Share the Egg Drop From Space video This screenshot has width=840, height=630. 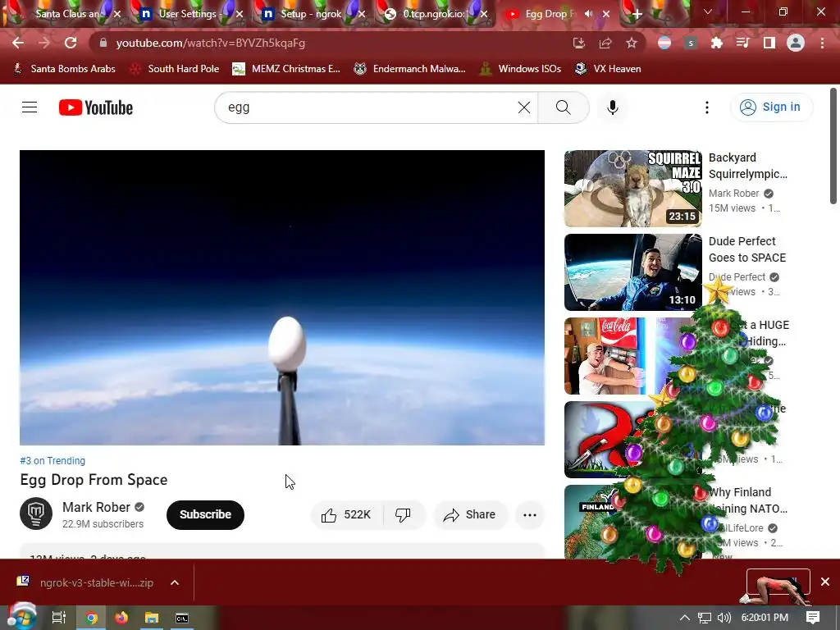470,515
